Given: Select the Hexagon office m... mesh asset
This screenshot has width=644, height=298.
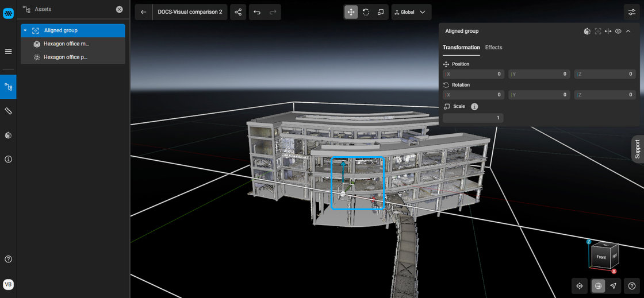Looking at the screenshot, I should [x=73, y=44].
